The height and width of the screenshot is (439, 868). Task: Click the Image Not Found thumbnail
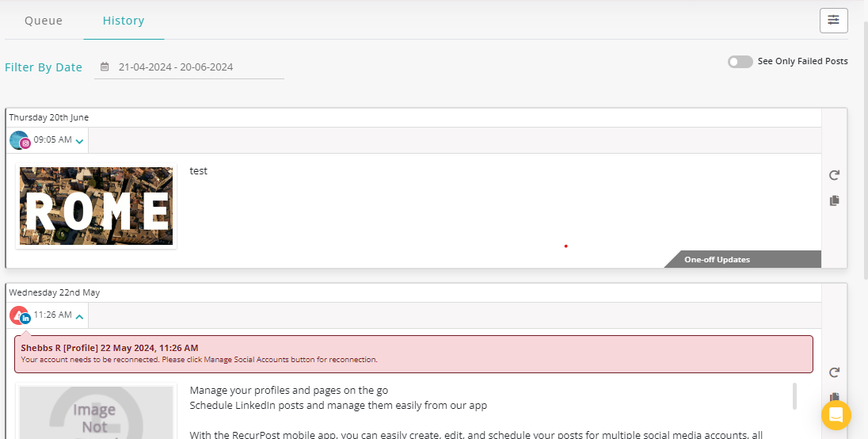point(97,410)
